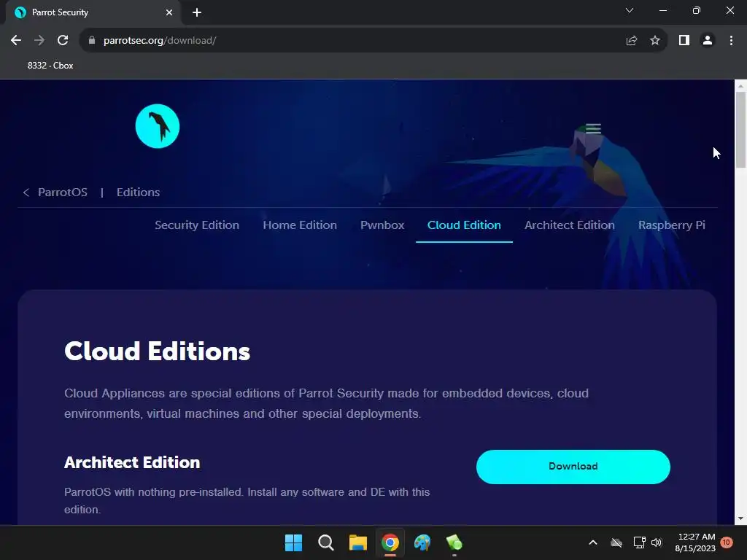This screenshot has height=560, width=747.
Task: Download the Architect Edition
Action: [x=573, y=467]
